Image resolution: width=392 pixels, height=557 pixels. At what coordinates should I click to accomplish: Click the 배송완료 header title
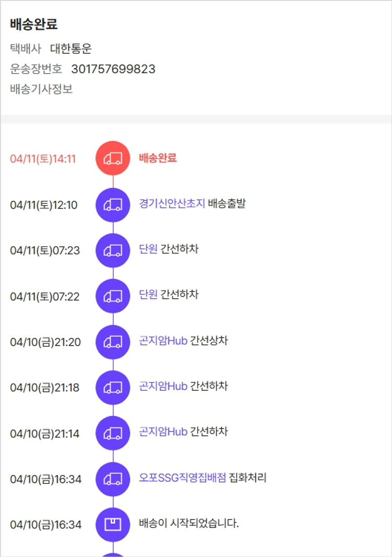(x=33, y=24)
